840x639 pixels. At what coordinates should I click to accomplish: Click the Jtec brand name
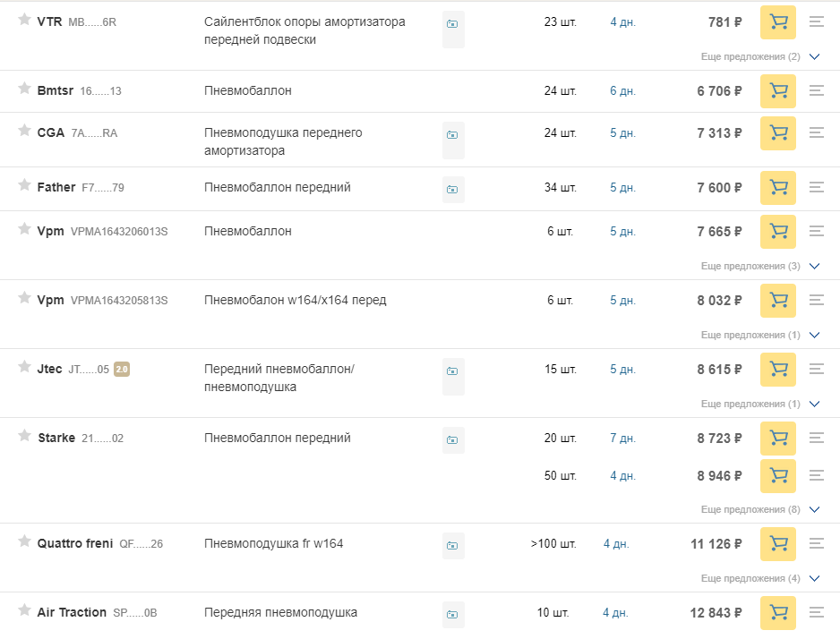49,370
